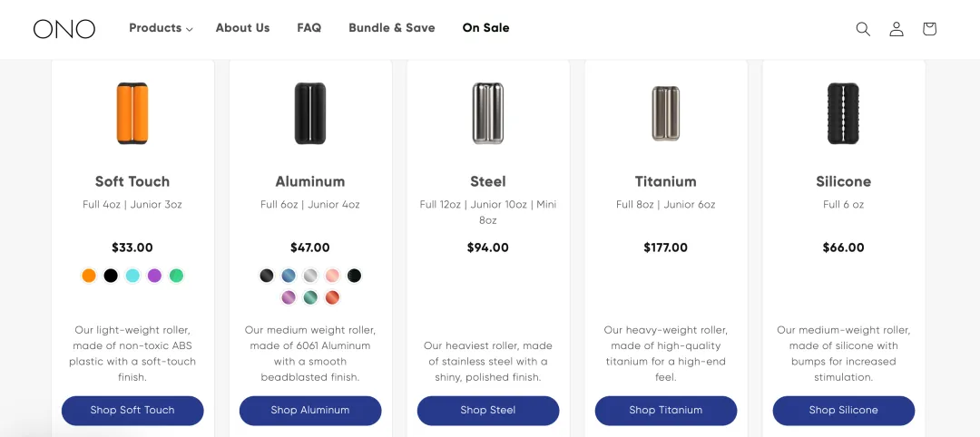The height and width of the screenshot is (437, 980).
Task: Open the shopping cart icon
Action: click(929, 29)
